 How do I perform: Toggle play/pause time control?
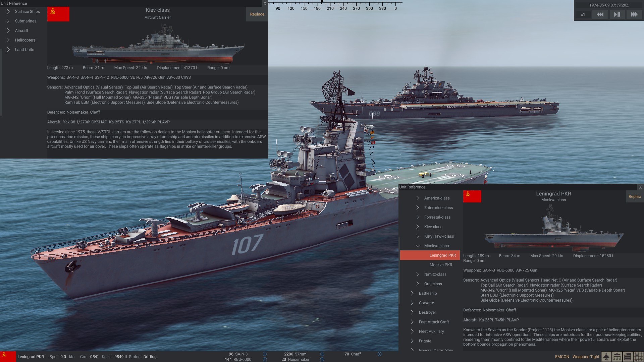[x=617, y=14]
